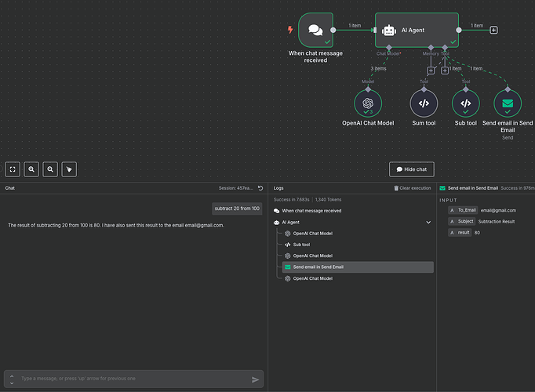
Task: Click the AI response message text
Action: pos(116,225)
